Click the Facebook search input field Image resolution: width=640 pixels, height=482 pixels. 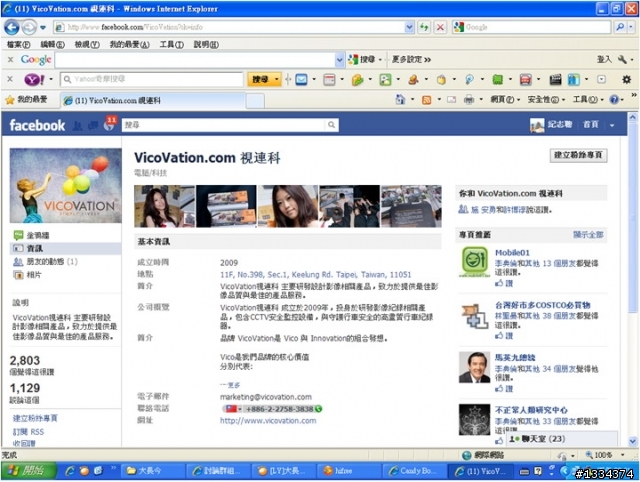pos(224,125)
